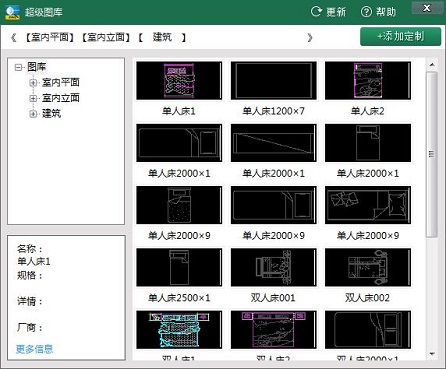
Task: Click the 更新 refresh icon
Action: click(x=316, y=12)
